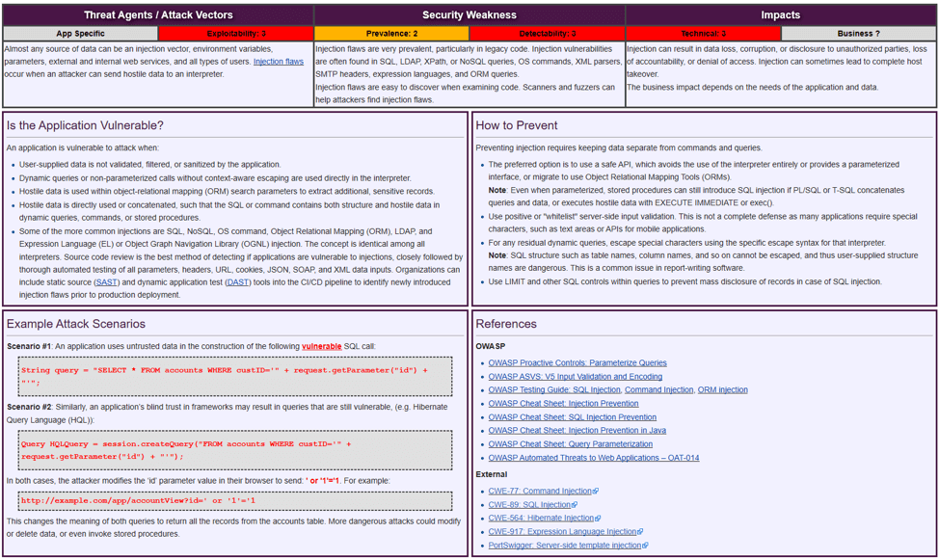
Task: Open the "Injection flaws" link
Action: 279,62
